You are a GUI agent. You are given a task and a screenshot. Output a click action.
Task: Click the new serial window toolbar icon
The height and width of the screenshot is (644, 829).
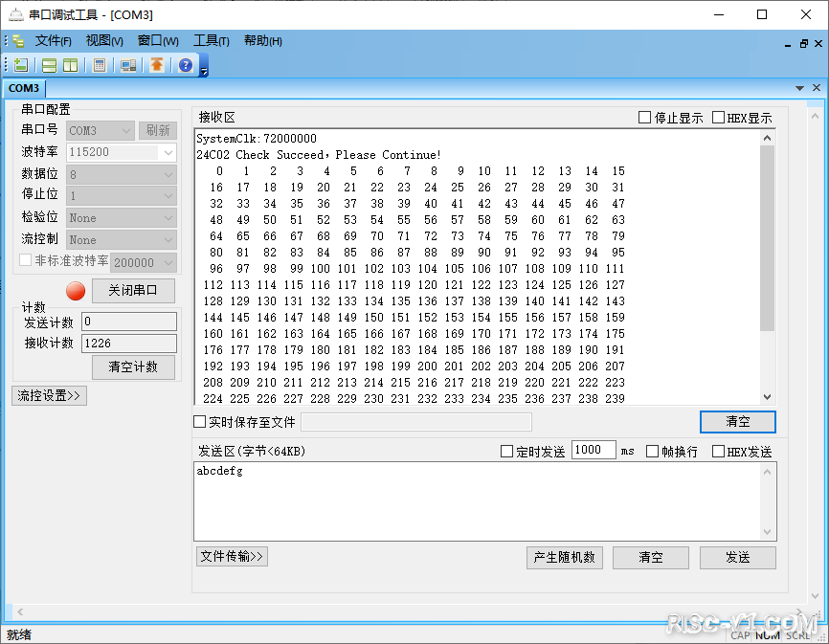pyautogui.click(x=21, y=65)
